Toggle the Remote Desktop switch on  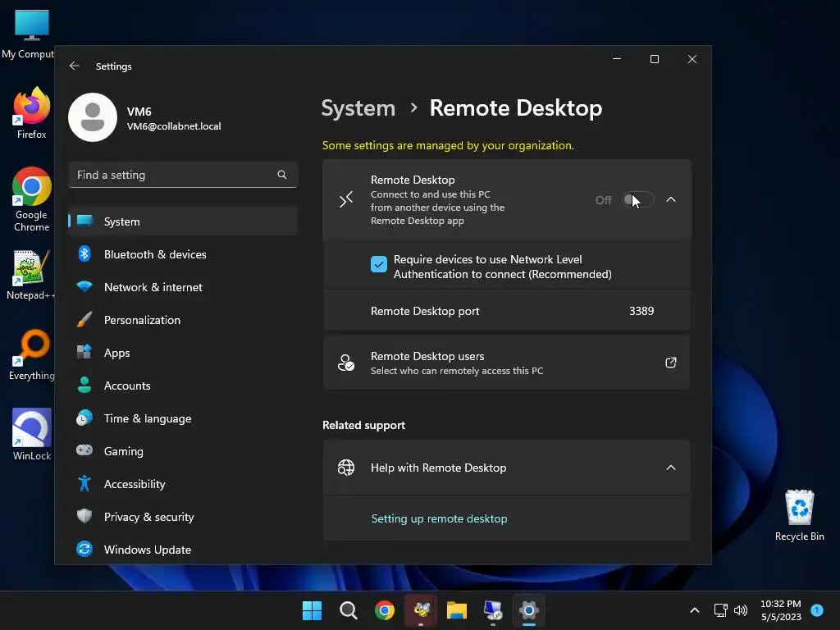click(x=637, y=200)
